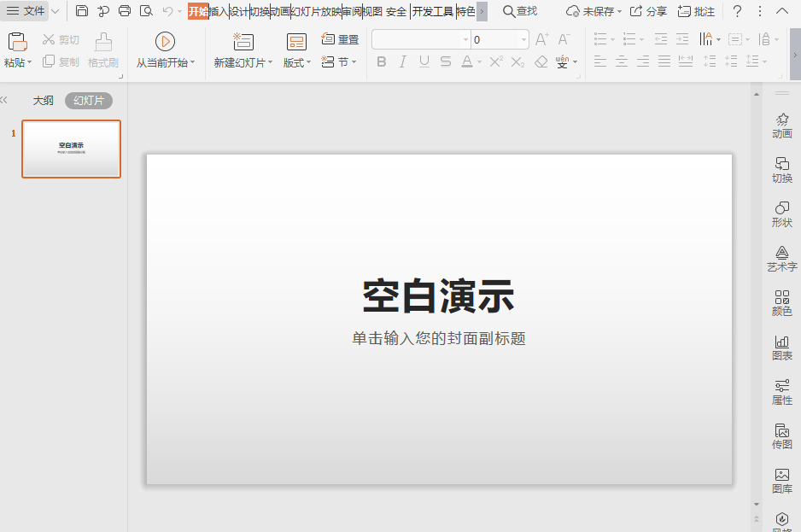Expand the font name combo box
801x532 pixels.
coord(465,40)
